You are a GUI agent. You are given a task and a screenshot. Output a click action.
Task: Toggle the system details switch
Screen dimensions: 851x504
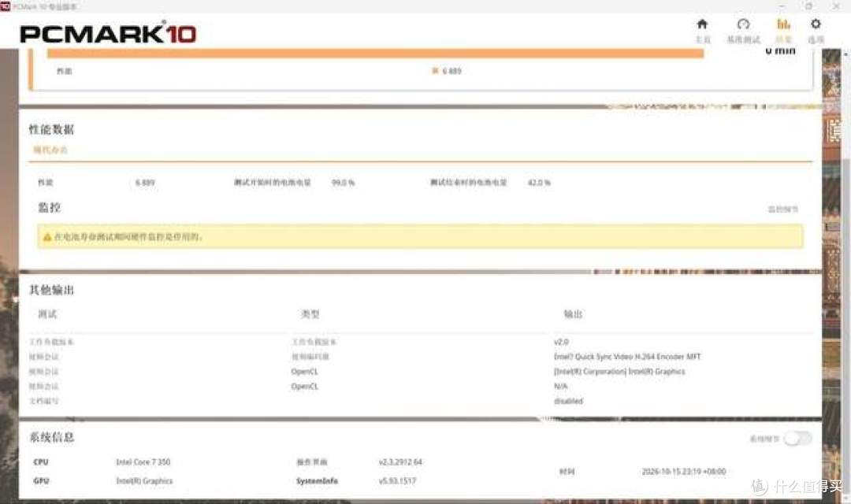(x=797, y=439)
